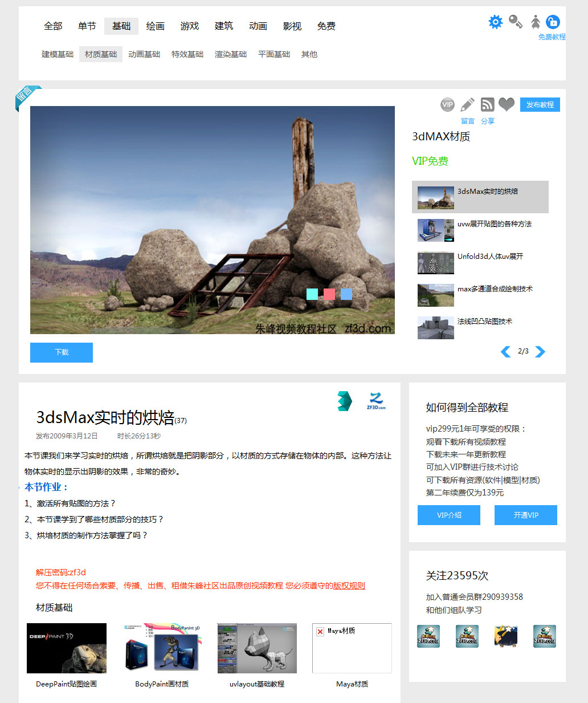This screenshot has width=588, height=703.
Task: Open the 平面基础 subcategory
Action: 274,54
